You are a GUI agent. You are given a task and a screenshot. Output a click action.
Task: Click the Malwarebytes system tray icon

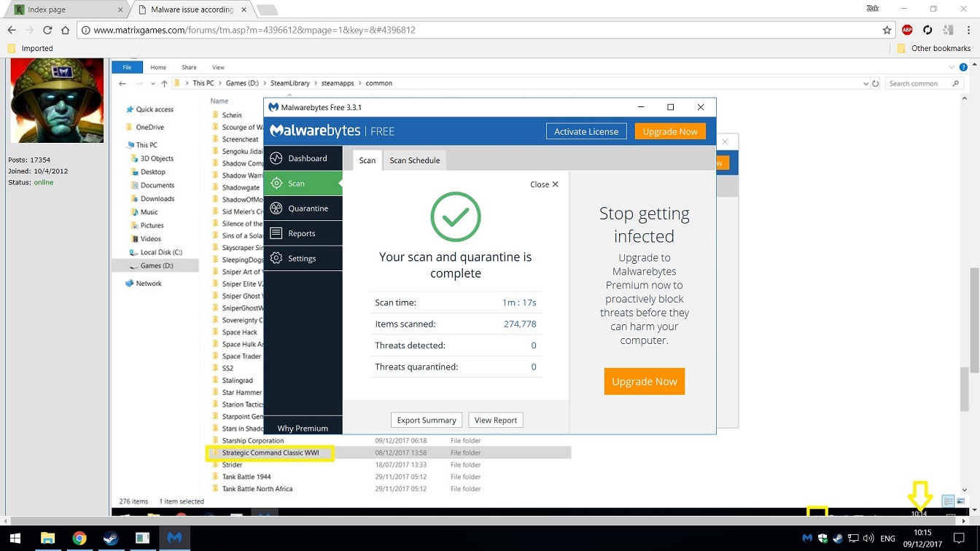tap(807, 539)
